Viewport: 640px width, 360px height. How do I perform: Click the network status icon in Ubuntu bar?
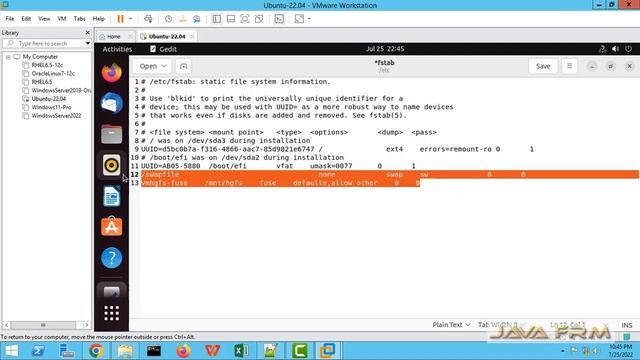coord(602,49)
